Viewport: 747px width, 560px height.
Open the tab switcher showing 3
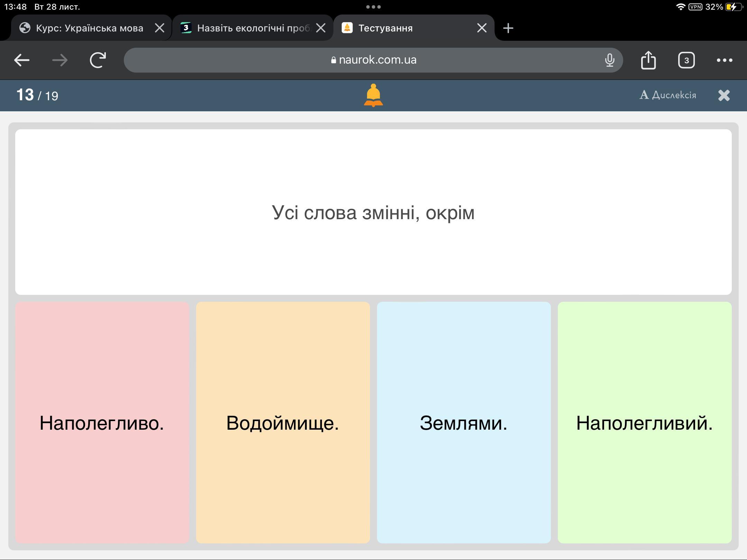(x=686, y=60)
